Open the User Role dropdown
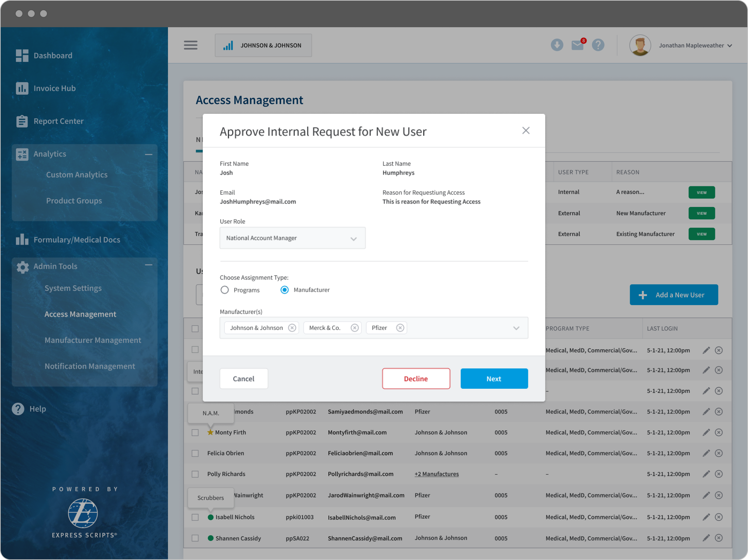This screenshot has height=560, width=748. (292, 238)
